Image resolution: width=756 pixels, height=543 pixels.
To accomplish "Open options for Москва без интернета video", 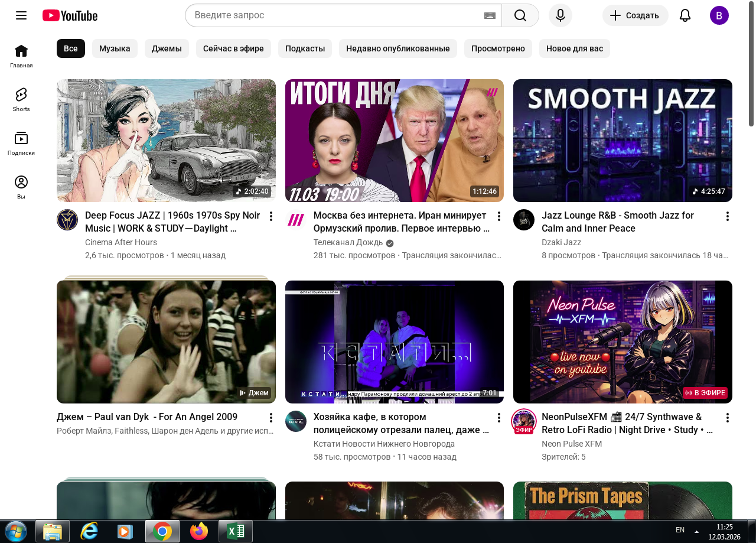I will pyautogui.click(x=499, y=216).
